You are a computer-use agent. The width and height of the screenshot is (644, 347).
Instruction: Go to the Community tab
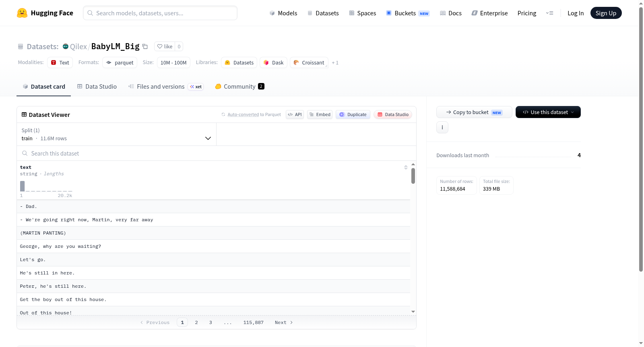coord(239,87)
